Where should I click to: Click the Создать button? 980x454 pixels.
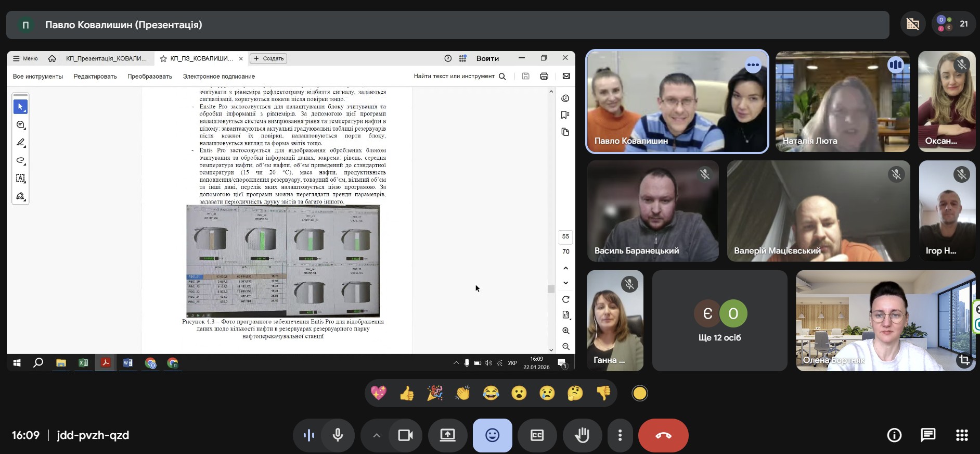pos(268,58)
